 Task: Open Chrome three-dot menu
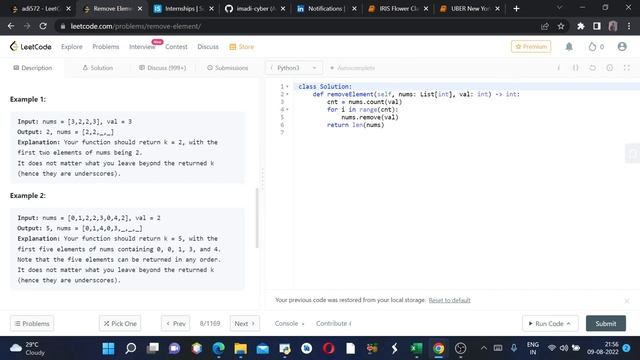tap(629, 26)
